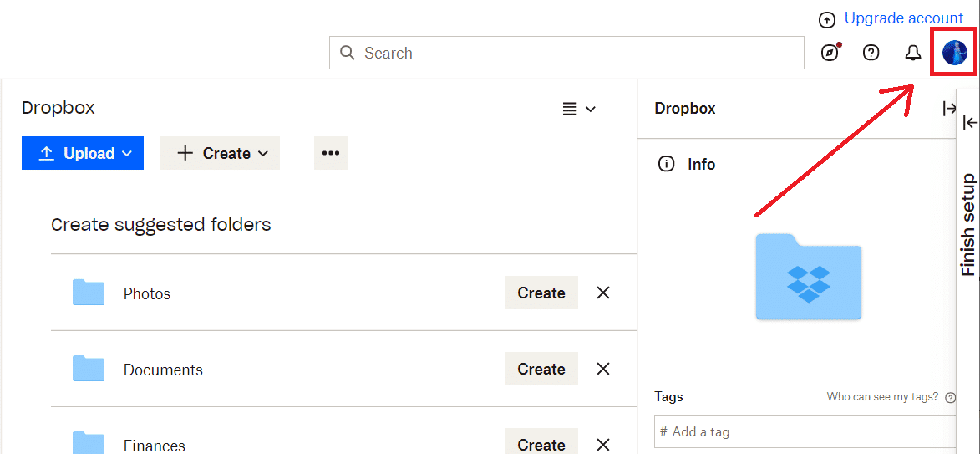980x454 pixels.
Task: Open the Upload dropdown button
Action: (83, 153)
